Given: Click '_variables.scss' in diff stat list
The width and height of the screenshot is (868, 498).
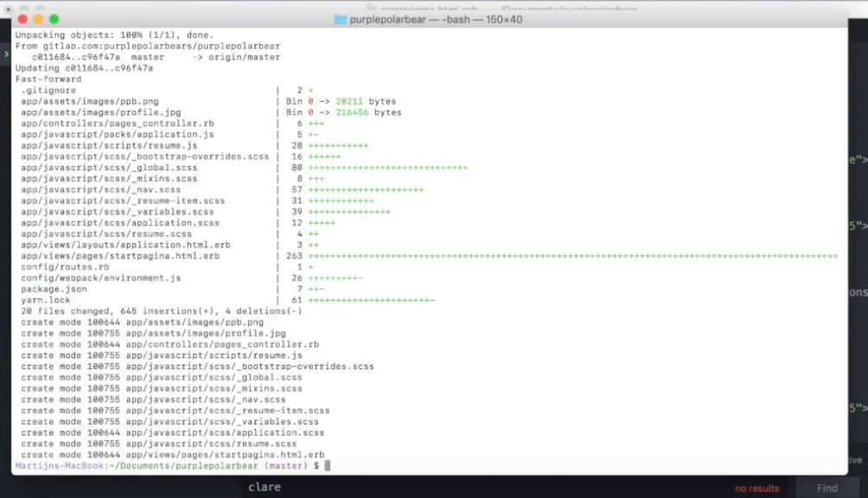Looking at the screenshot, I should (x=172, y=212).
